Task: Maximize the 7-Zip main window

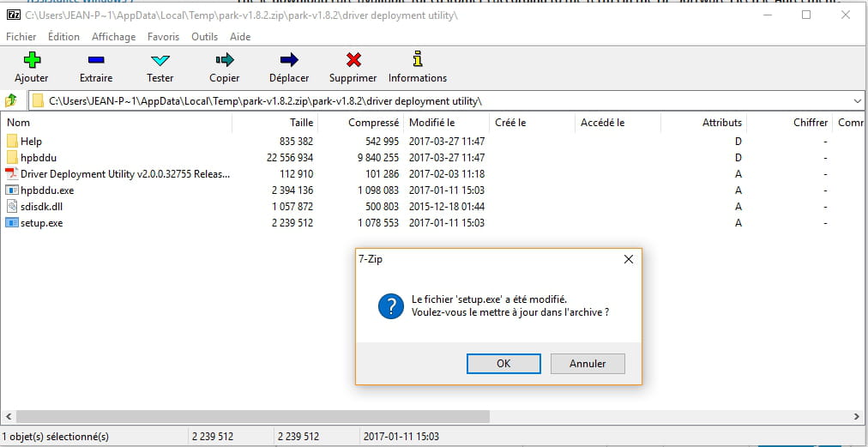Action: click(806, 15)
